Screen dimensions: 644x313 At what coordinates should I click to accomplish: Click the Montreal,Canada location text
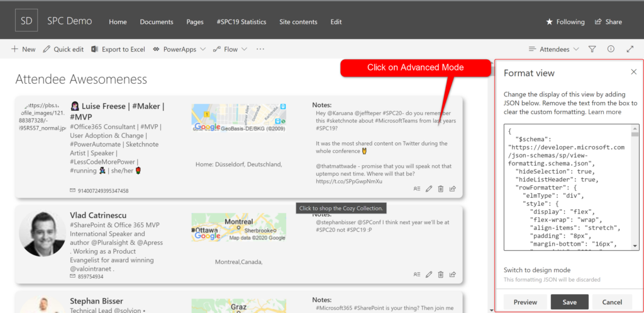pos(238,261)
